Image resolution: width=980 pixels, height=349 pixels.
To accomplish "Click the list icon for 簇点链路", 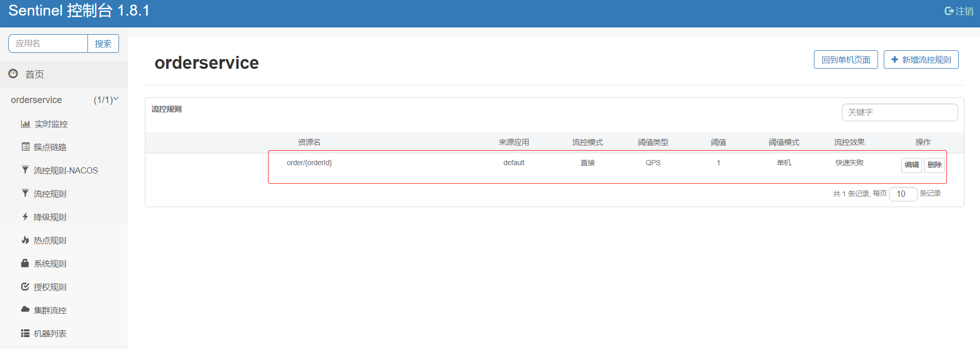I will (25, 147).
